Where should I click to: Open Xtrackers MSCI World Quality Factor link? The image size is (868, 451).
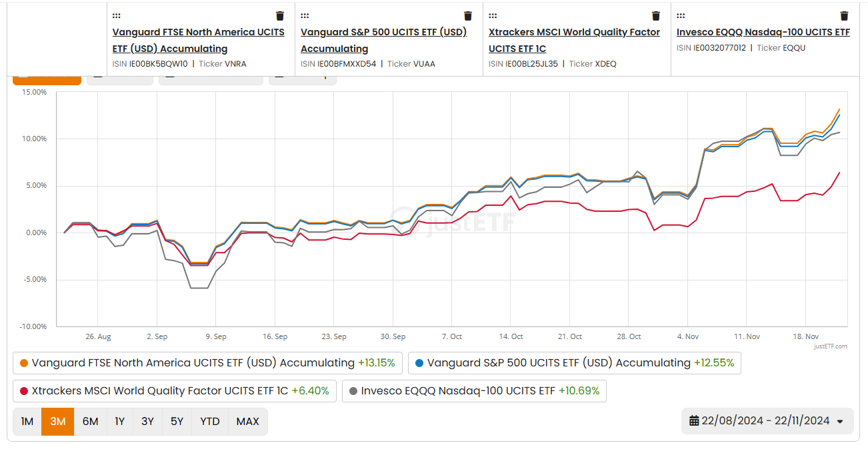coord(574,40)
